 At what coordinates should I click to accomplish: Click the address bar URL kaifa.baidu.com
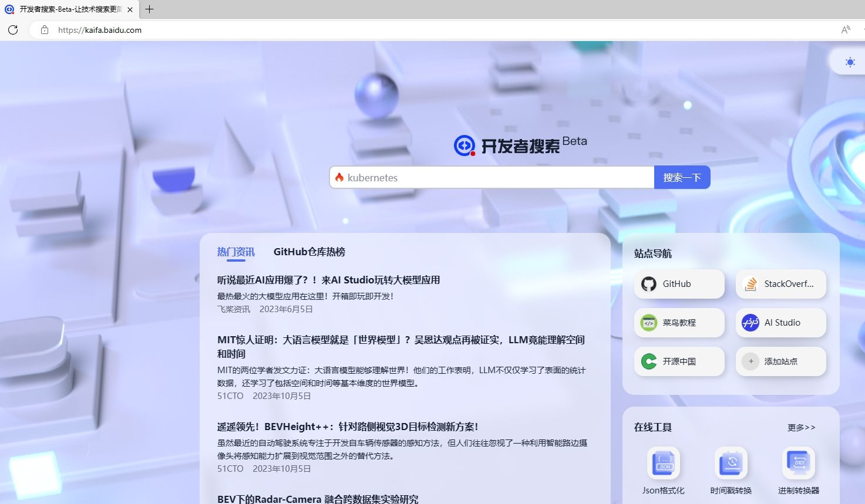click(x=100, y=30)
